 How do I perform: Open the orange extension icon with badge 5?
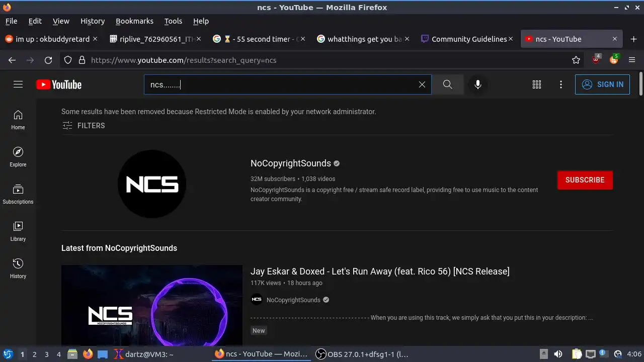(614, 59)
